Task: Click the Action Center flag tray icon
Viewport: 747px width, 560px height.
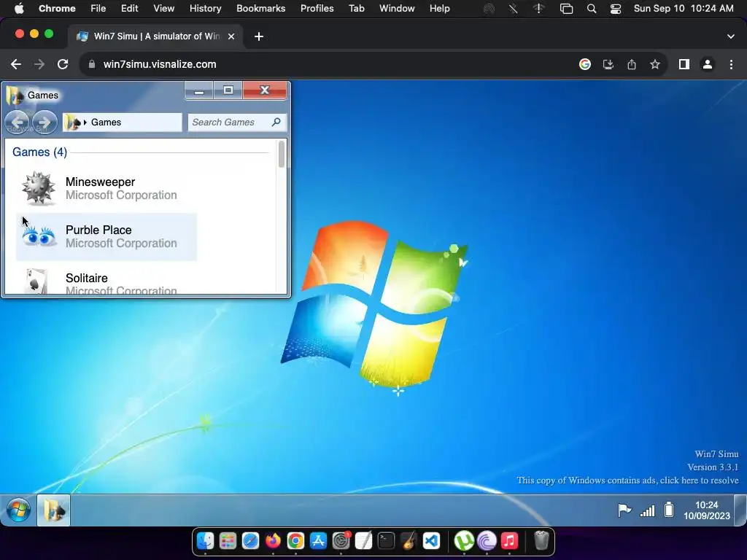Action: (624, 510)
